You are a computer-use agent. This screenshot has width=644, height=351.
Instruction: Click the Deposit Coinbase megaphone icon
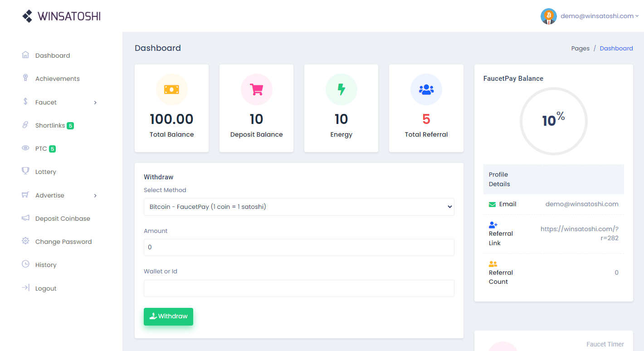[25, 218]
